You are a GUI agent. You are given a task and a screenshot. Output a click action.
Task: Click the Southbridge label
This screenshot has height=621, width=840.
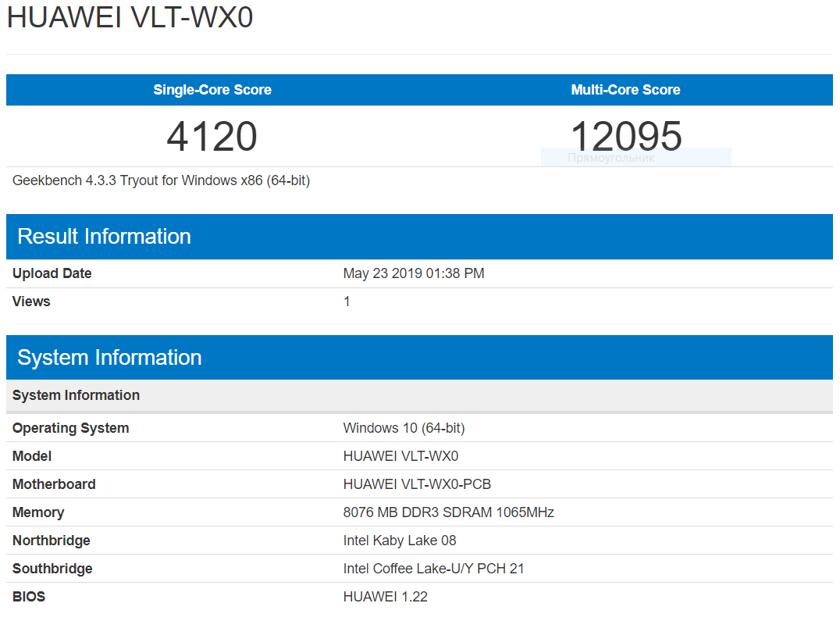coord(52,569)
